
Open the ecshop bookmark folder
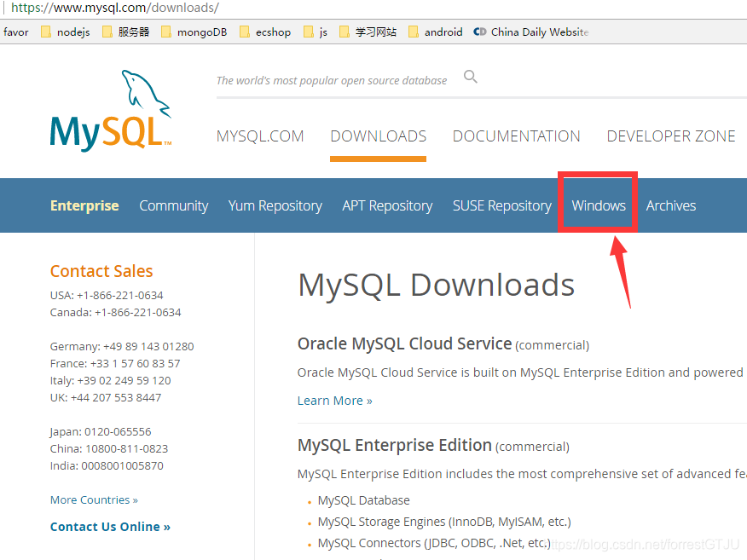click(265, 32)
